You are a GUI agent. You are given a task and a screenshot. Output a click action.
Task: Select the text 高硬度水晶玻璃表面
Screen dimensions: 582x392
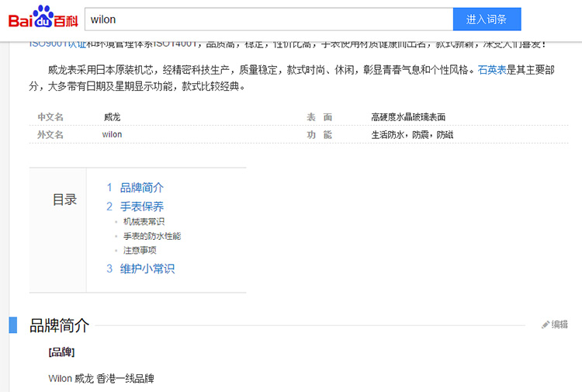tap(408, 117)
